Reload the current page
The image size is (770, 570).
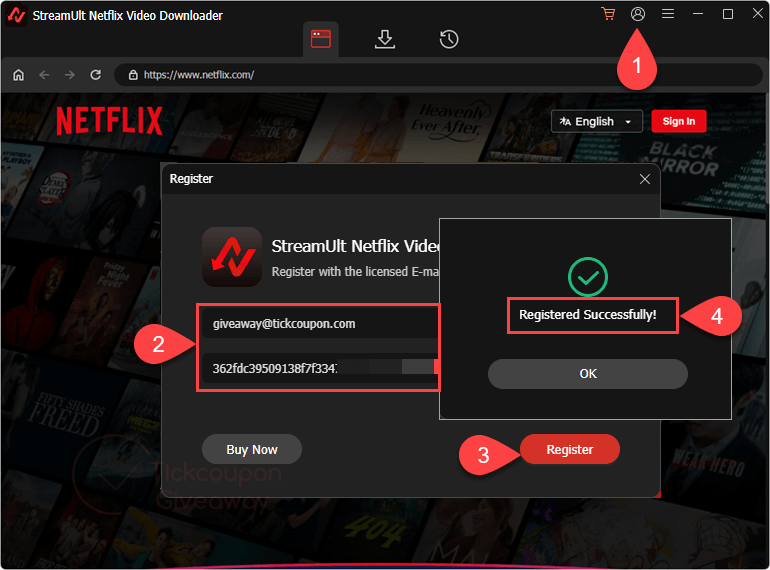pos(95,75)
